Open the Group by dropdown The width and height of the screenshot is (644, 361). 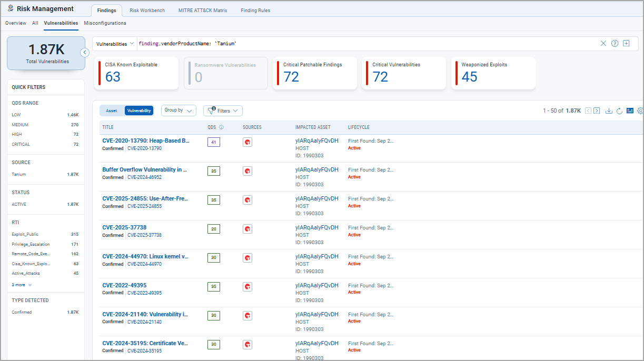(x=178, y=111)
